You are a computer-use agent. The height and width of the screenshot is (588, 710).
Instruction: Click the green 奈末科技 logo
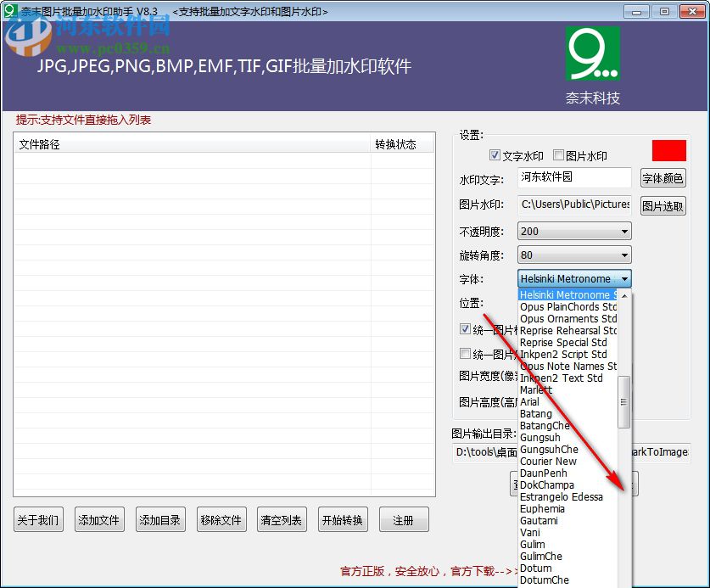(x=593, y=53)
